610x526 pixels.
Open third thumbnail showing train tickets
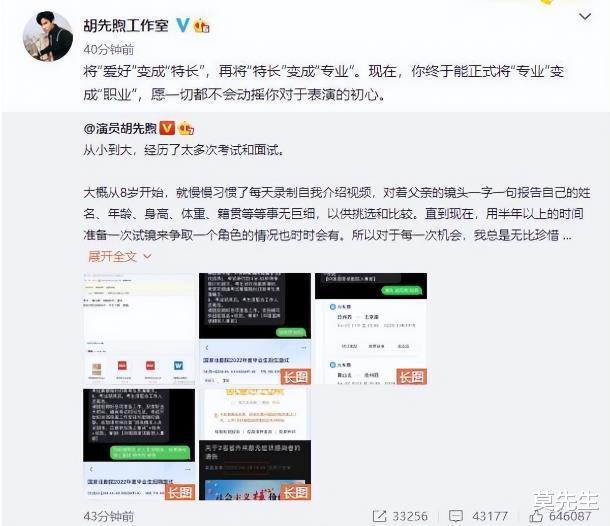(371, 329)
